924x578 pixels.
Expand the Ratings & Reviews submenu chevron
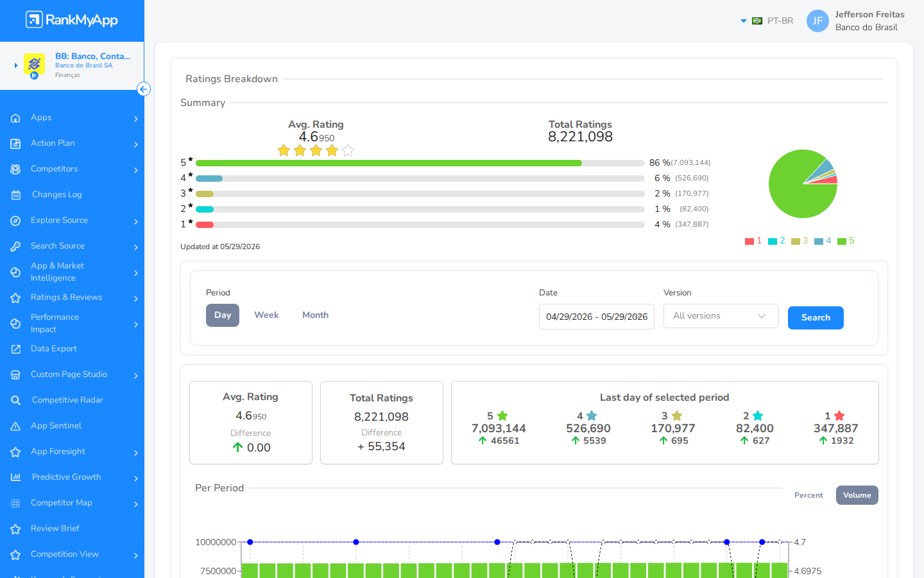tap(136, 299)
